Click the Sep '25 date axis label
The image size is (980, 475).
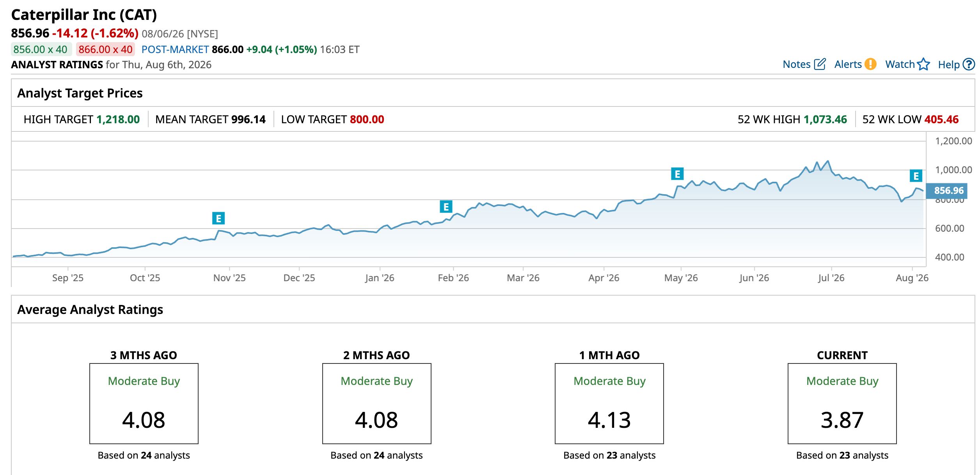(68, 278)
